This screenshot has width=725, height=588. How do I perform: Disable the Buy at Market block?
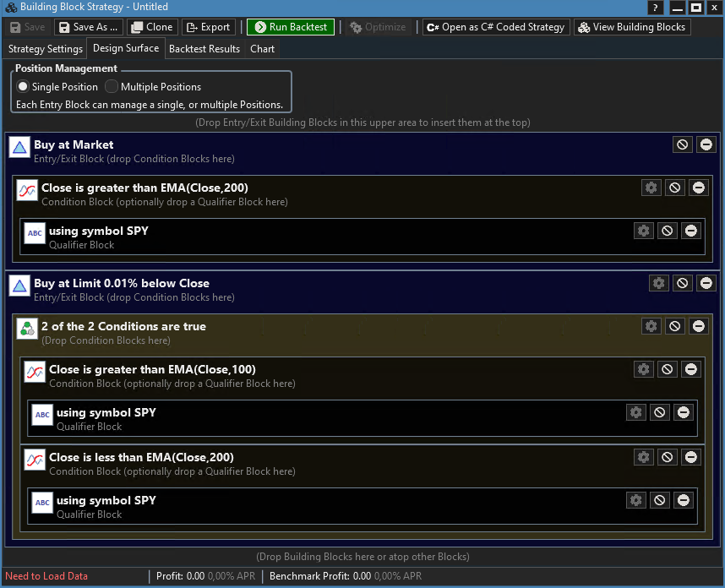(682, 144)
